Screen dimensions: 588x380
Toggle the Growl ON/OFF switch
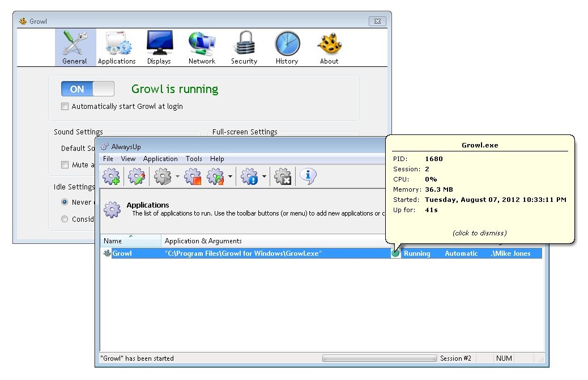pos(88,89)
